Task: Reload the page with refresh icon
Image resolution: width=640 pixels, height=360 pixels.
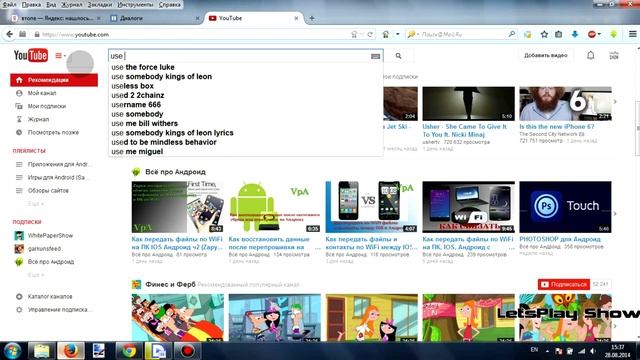Action: (370, 34)
